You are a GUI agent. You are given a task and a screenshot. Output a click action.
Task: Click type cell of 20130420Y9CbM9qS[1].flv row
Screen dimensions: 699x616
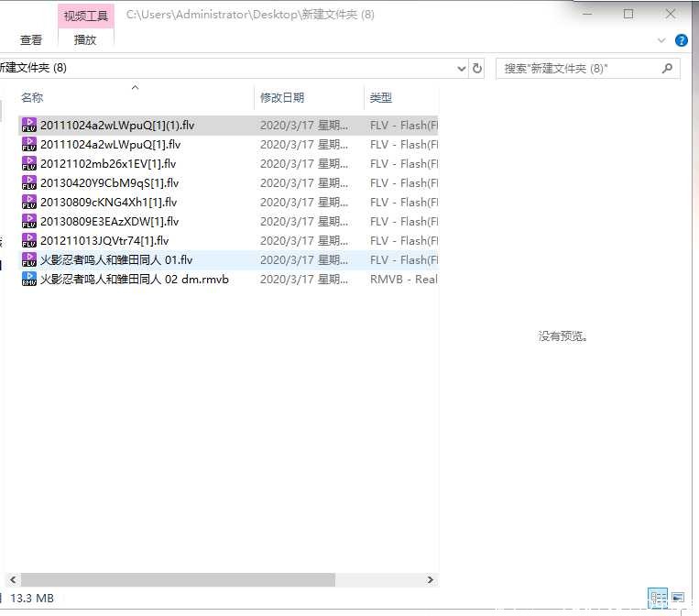(x=404, y=183)
